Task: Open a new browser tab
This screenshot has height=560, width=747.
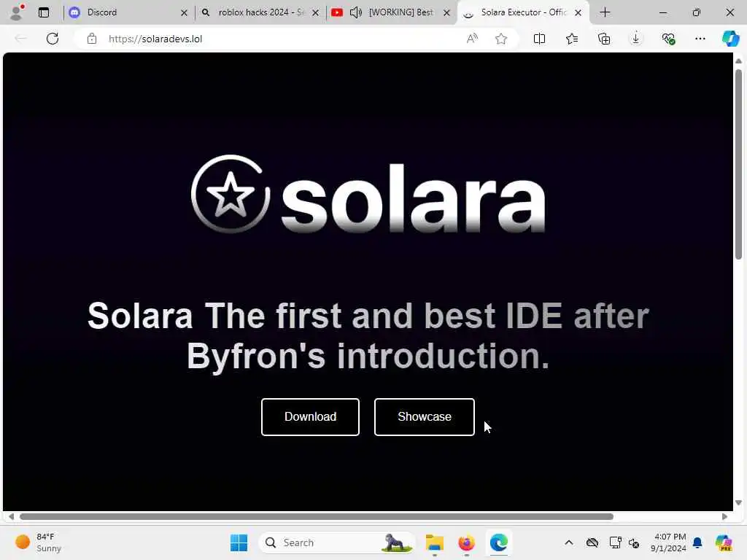Action: pos(605,12)
